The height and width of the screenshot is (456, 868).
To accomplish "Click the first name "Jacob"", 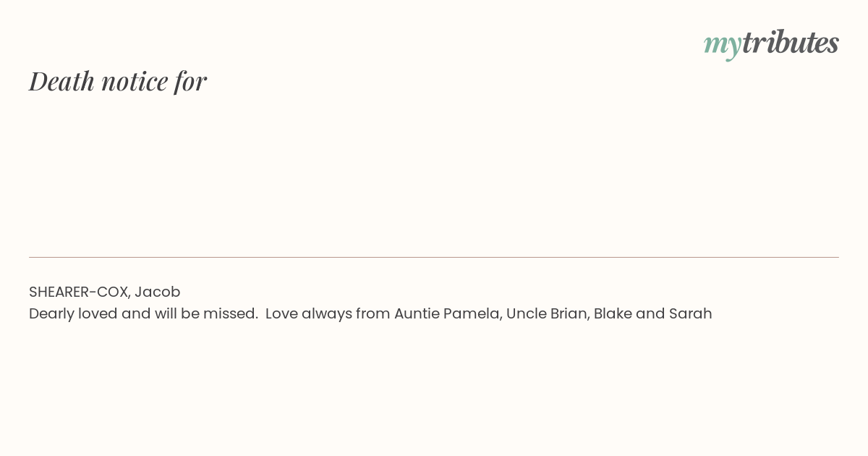I will click(157, 292).
